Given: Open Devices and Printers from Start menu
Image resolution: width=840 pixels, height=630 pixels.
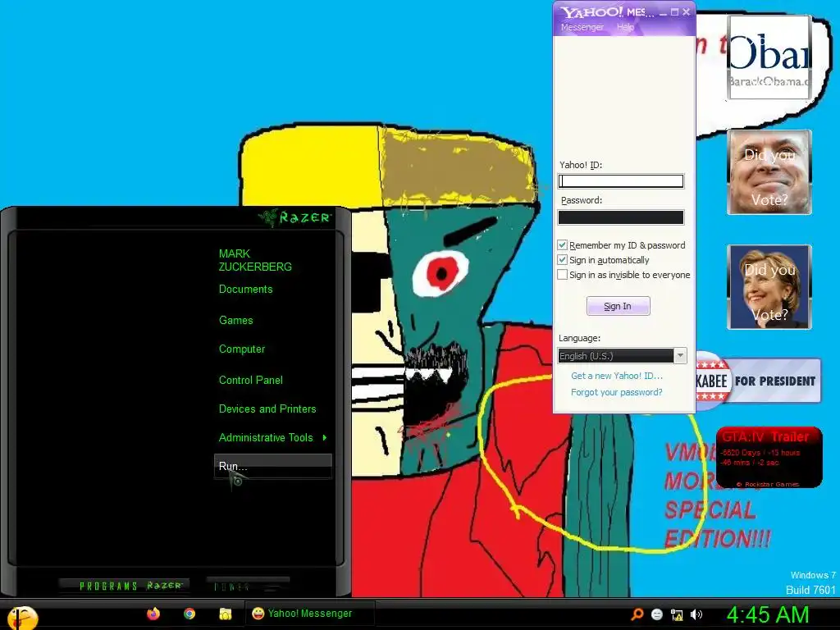Looking at the screenshot, I should [267, 409].
